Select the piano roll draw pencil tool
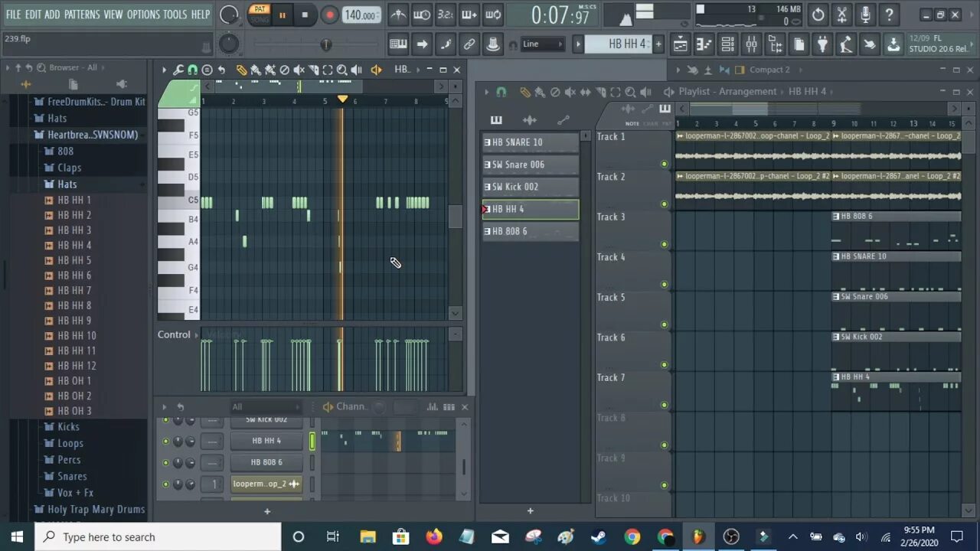Image resolution: width=980 pixels, height=551 pixels. click(241, 70)
